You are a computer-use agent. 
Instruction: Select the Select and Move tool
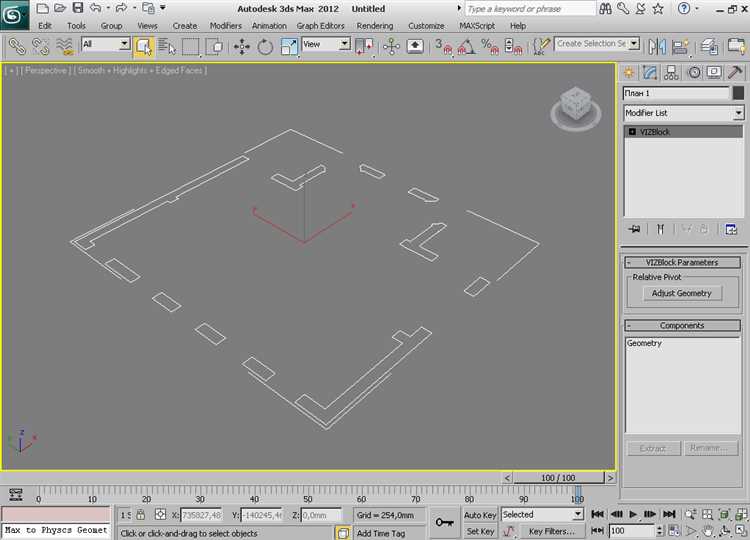coord(242,47)
